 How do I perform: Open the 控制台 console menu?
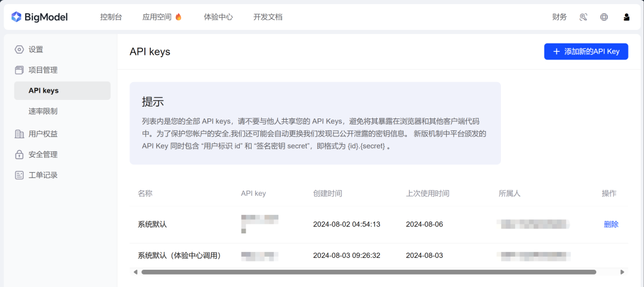coord(111,17)
